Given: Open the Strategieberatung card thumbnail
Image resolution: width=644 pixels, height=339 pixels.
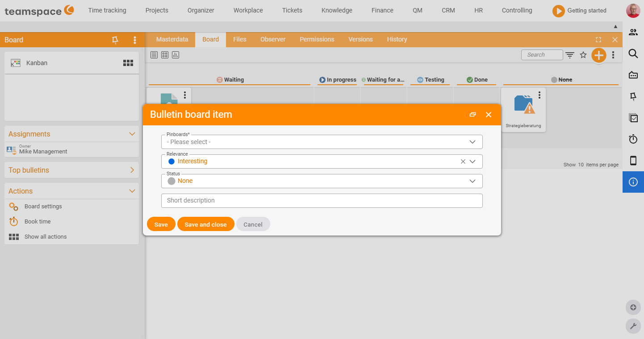Looking at the screenshot, I should [x=523, y=104].
